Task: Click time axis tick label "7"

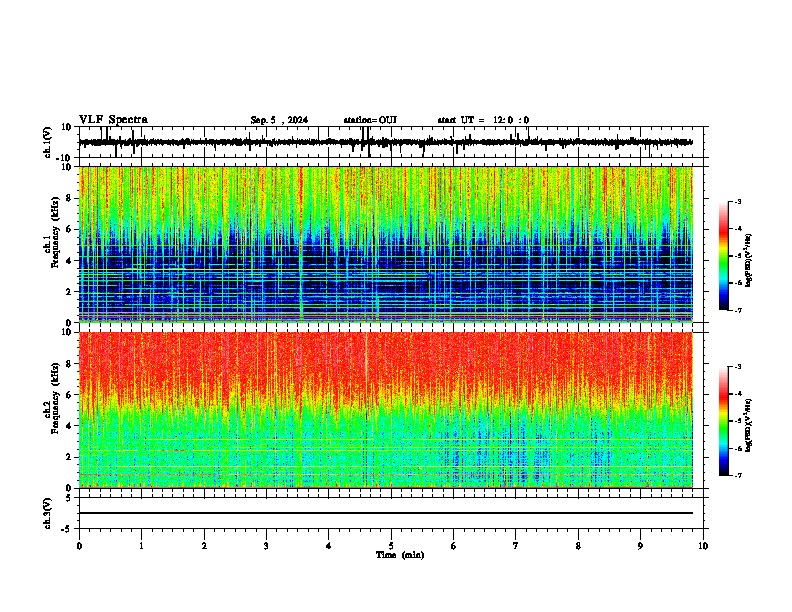Action: tap(516, 546)
